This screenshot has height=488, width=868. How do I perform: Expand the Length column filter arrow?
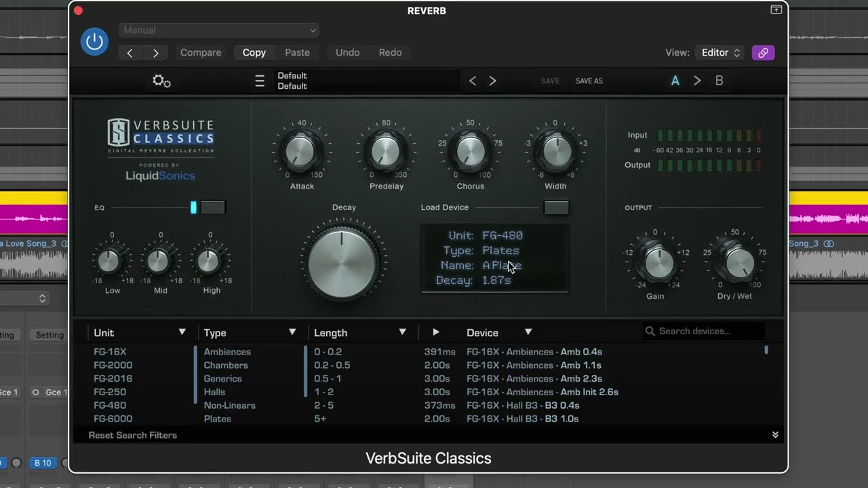(x=402, y=332)
